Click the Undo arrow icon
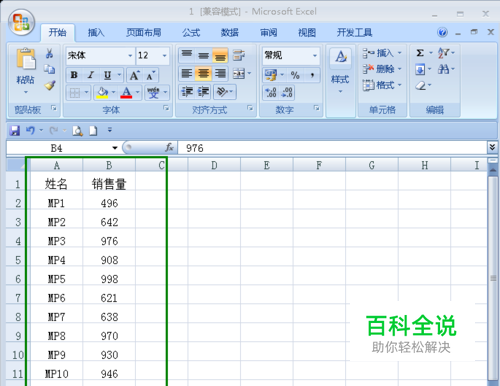The height and width of the screenshot is (386, 500). tap(30, 130)
